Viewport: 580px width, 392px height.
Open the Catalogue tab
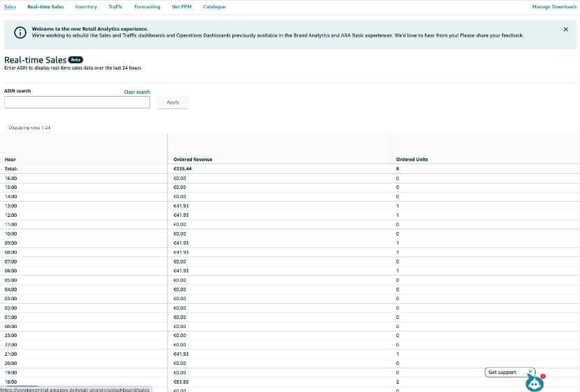tap(214, 6)
